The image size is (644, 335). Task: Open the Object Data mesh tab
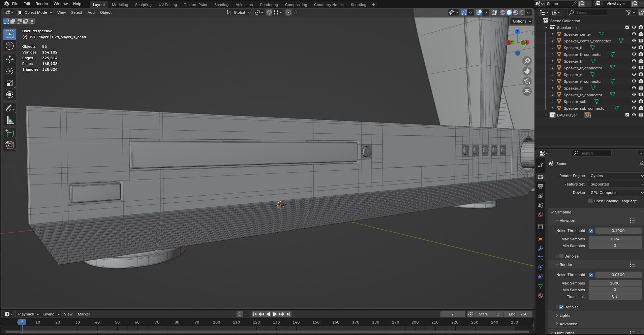coord(541,286)
